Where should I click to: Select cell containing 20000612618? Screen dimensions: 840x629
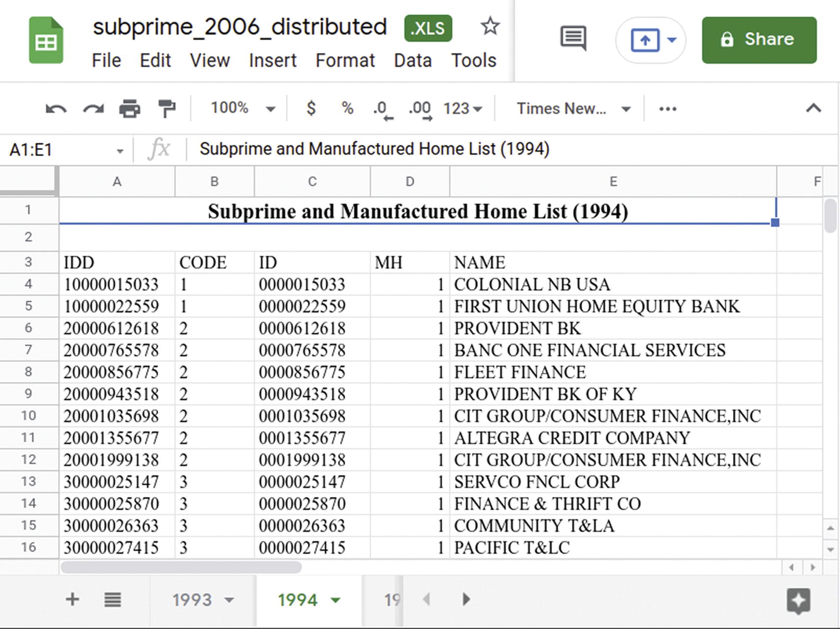click(117, 328)
